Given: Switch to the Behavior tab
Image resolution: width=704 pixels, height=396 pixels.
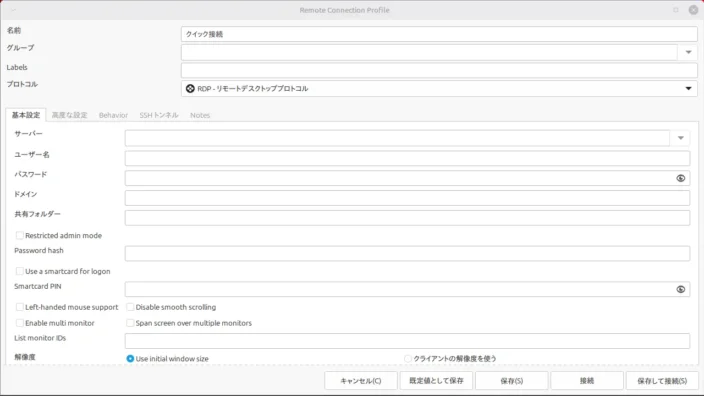Looking at the screenshot, I should tap(113, 115).
